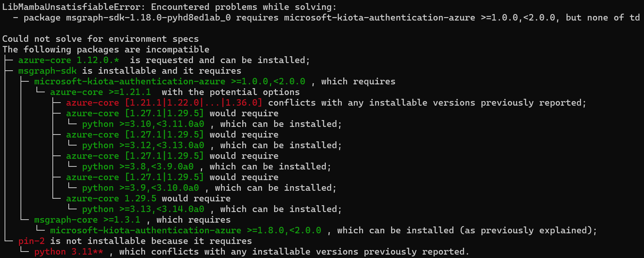Click microsoft-kiota-authentication-azure >=1.8.0,<2.0.0 entry
The height and width of the screenshot is (258, 644).
[x=186, y=231]
